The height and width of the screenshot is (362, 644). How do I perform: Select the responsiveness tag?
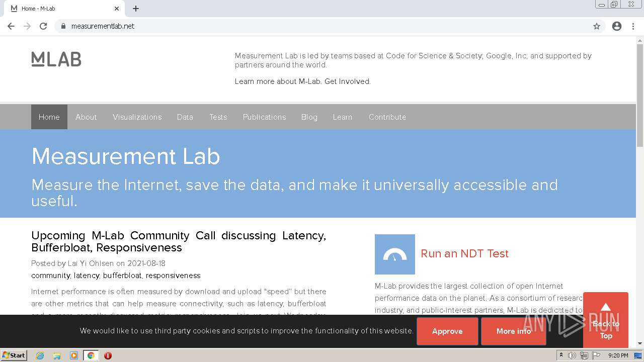click(x=173, y=276)
